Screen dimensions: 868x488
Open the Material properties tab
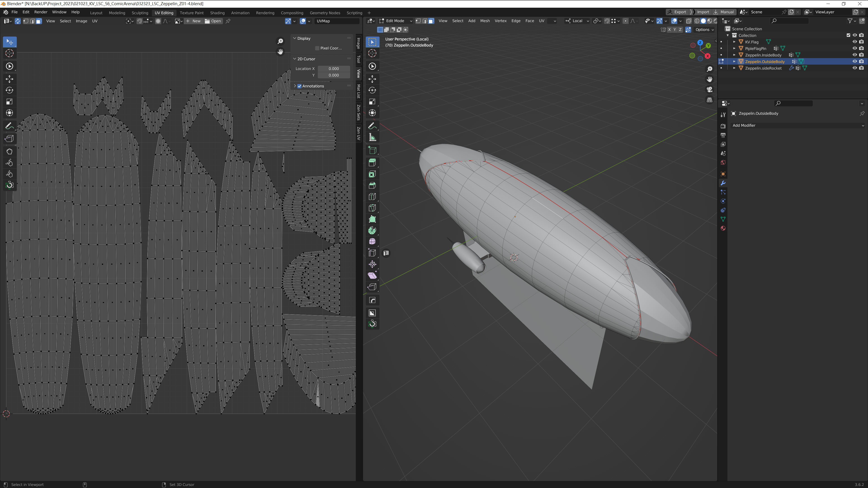click(x=723, y=228)
